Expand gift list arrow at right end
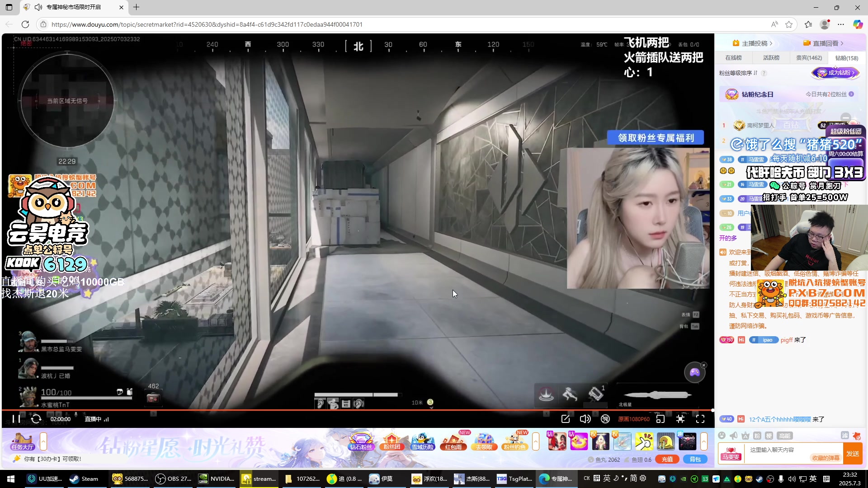 coord(704,441)
